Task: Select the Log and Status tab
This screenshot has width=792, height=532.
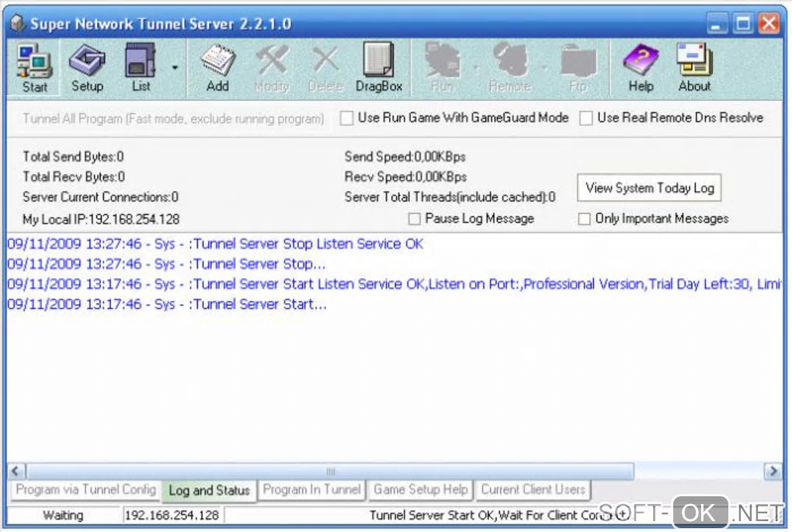Action: 209,491
